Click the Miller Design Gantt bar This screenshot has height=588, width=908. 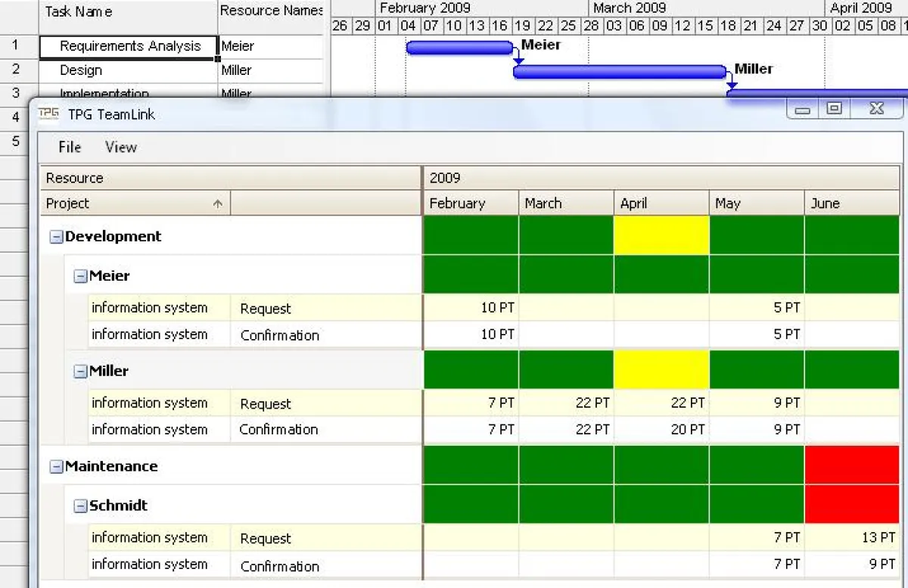click(x=619, y=73)
